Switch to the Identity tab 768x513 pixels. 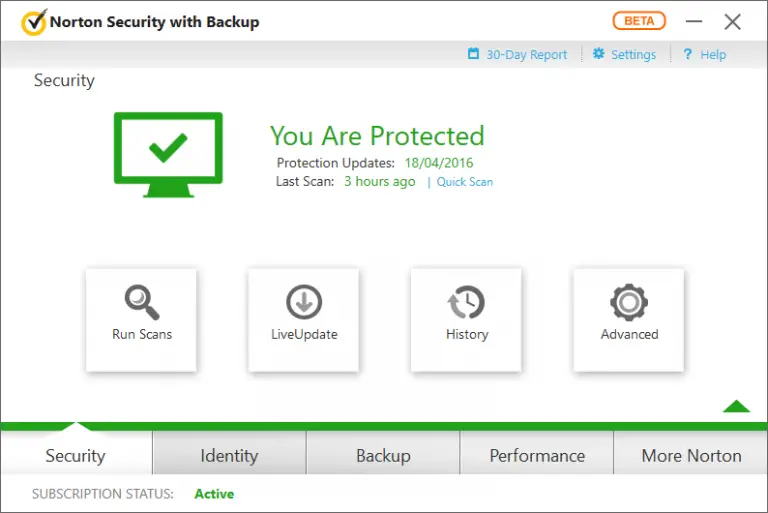pos(229,455)
